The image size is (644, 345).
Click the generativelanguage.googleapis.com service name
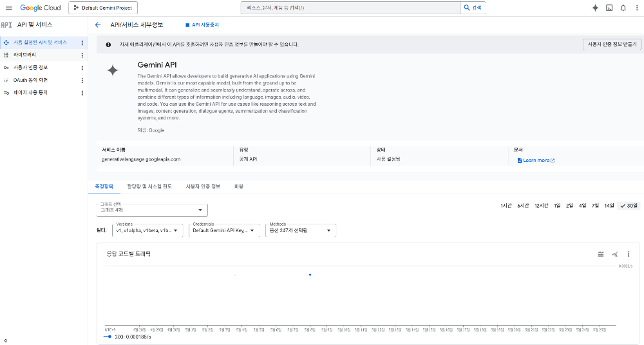tap(141, 159)
